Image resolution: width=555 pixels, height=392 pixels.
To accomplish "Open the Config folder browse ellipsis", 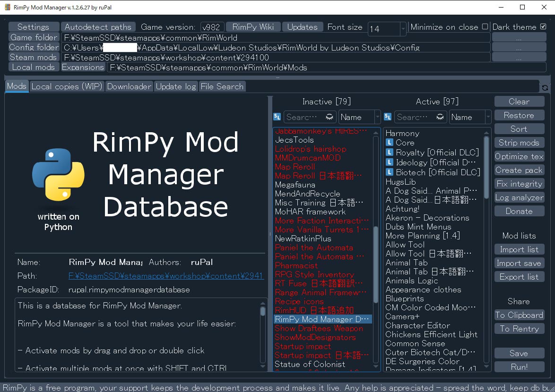I will point(519,47).
